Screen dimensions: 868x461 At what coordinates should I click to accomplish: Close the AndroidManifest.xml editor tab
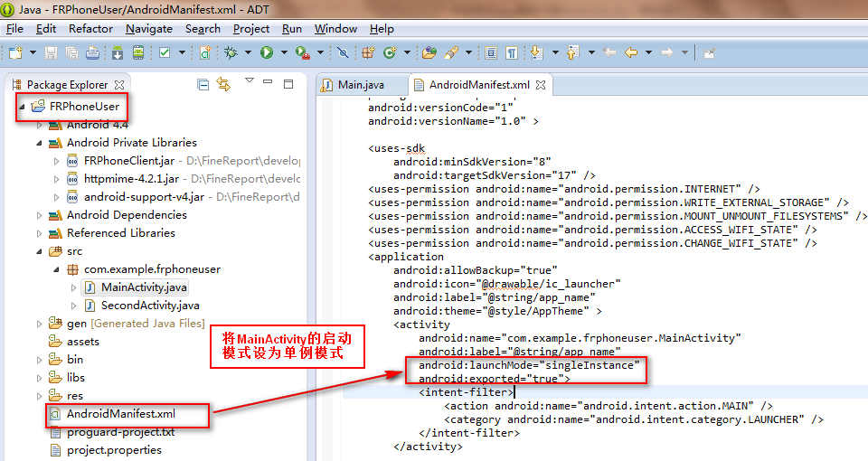pos(541,85)
